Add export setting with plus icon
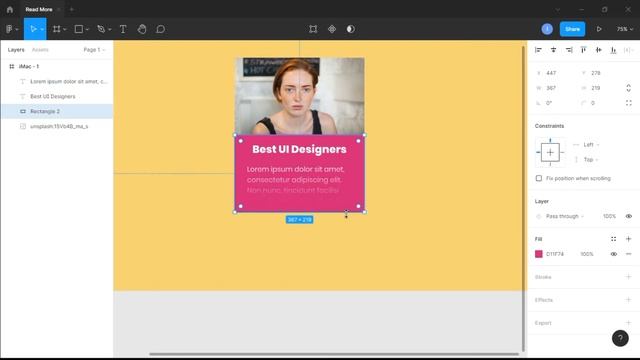This screenshot has height=360, width=640. pos(629,322)
